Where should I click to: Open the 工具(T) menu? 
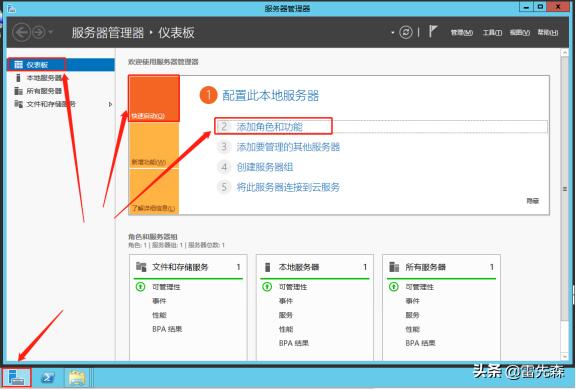point(492,33)
